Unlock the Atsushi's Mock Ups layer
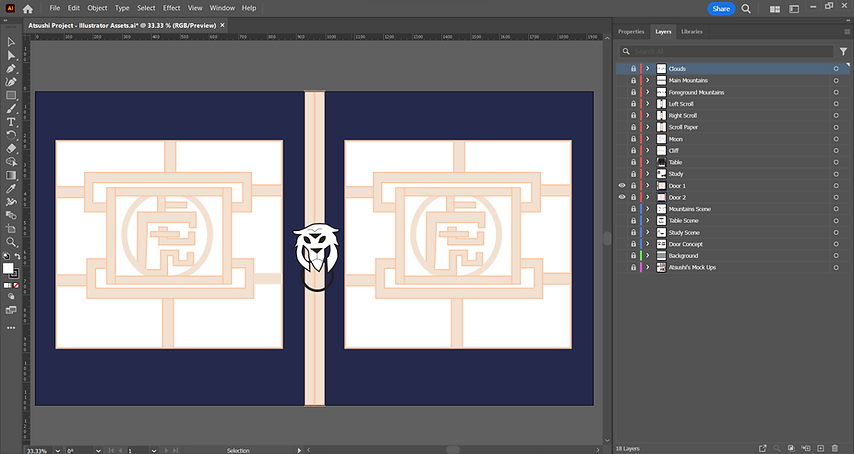The width and height of the screenshot is (854, 454). point(633,267)
